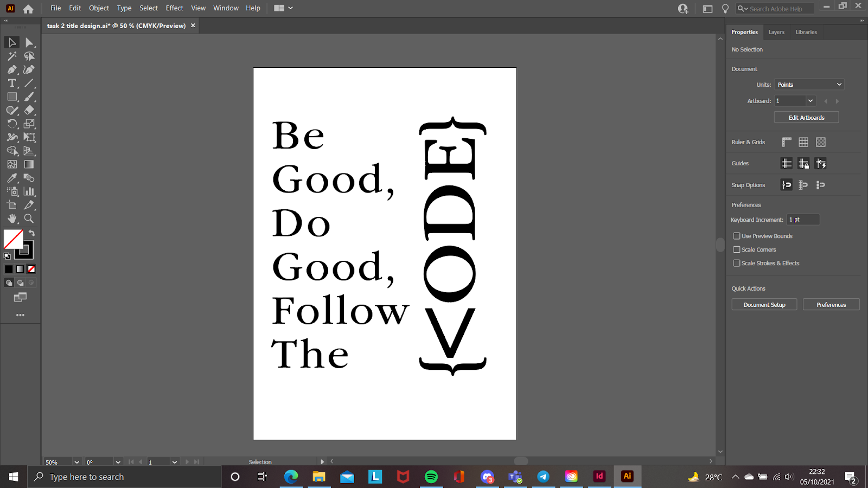Select the Slice tool
The height and width of the screenshot is (488, 868).
point(29,205)
